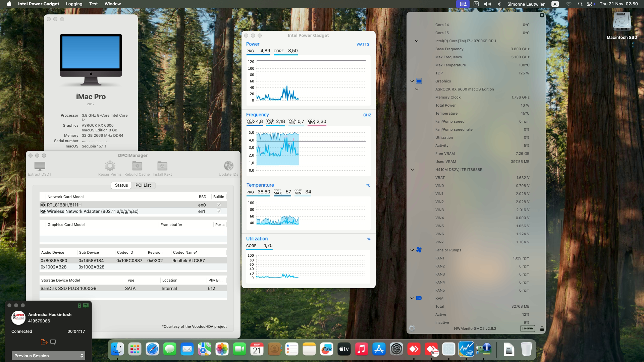Viewport: 644px width, 362px height.
Task: Click the 2500MHz RAM badge in HWMonitorSMC2
Action: pyautogui.click(x=527, y=328)
